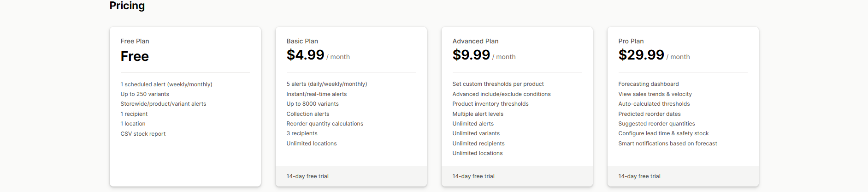Viewport: 868px width, 192px height.
Task: Click the Basic Plan title
Action: [302, 41]
